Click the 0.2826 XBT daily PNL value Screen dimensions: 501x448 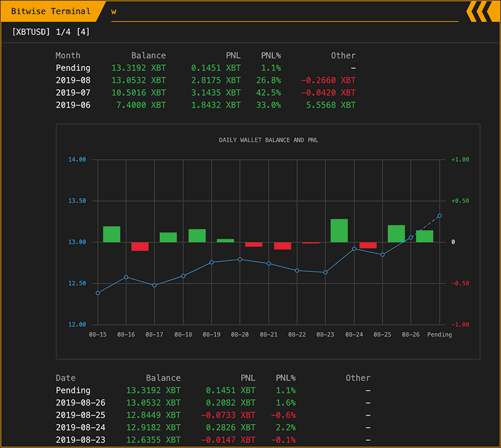coord(230,427)
